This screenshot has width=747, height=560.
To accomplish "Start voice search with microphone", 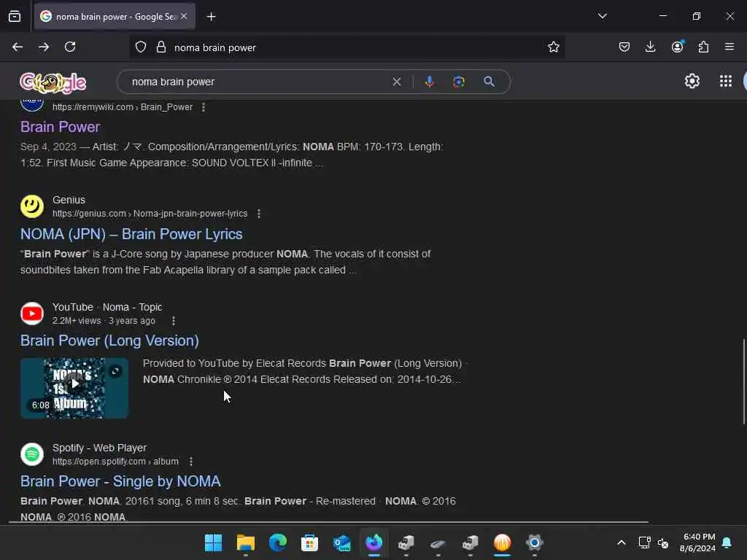I will coord(429,82).
